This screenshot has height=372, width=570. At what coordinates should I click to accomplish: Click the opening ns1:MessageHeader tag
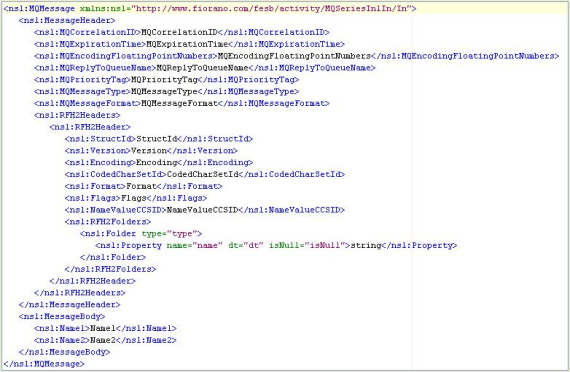click(67, 20)
